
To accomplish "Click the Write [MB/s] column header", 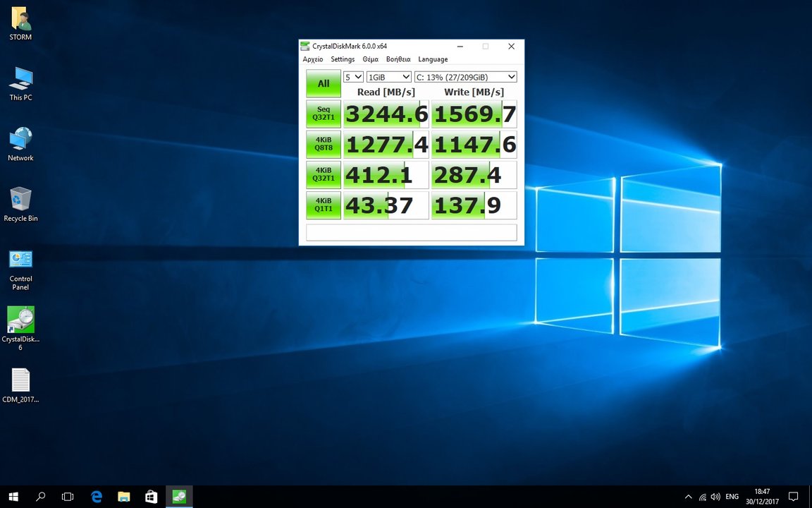I will [474, 92].
